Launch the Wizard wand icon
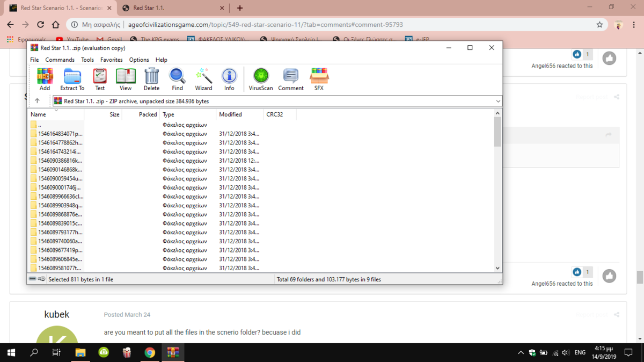This screenshot has width=644, height=362. [x=203, y=79]
